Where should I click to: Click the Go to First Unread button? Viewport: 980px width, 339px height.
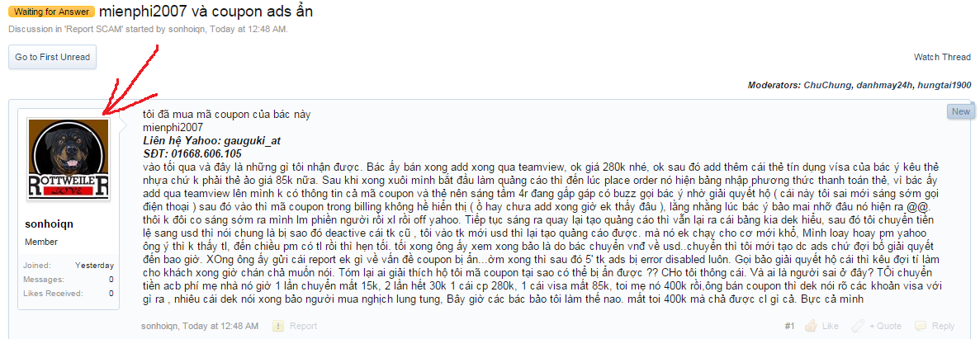[53, 57]
